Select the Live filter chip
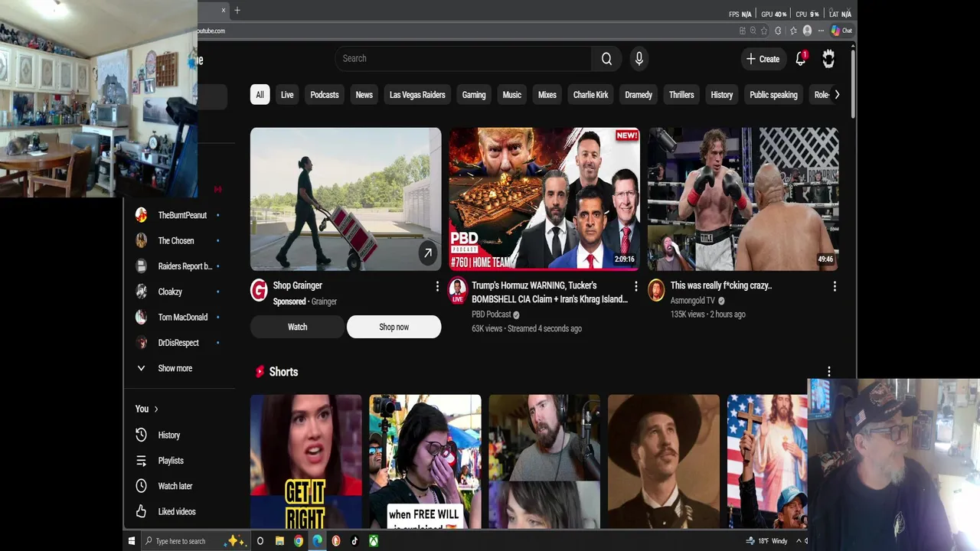 pos(287,95)
